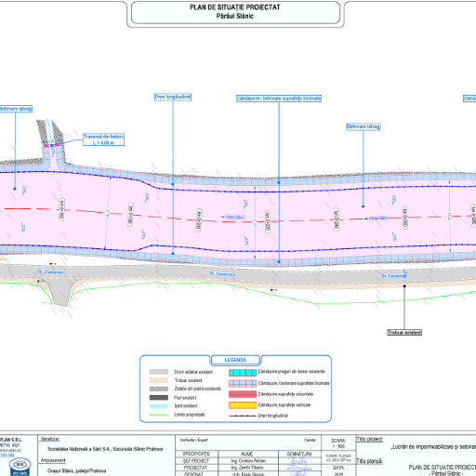Click the green Limită proprietate line sample
This screenshot has width=476, height=476.
coord(159,415)
